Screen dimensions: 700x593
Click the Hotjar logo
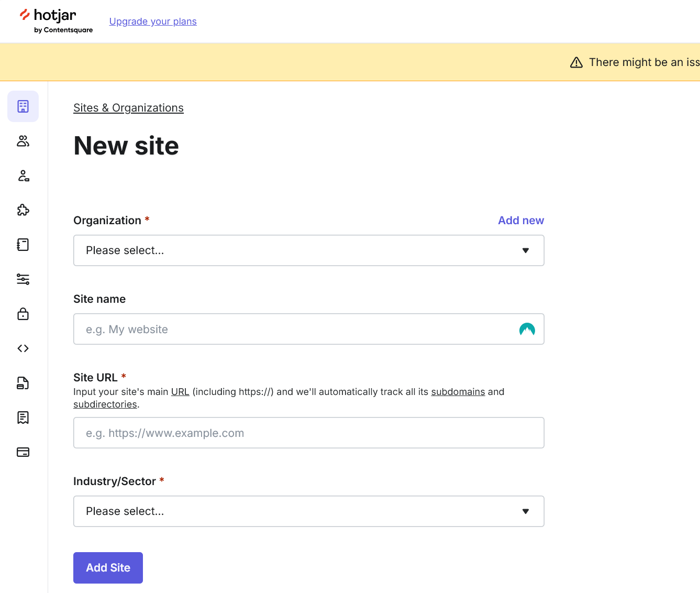tap(56, 21)
